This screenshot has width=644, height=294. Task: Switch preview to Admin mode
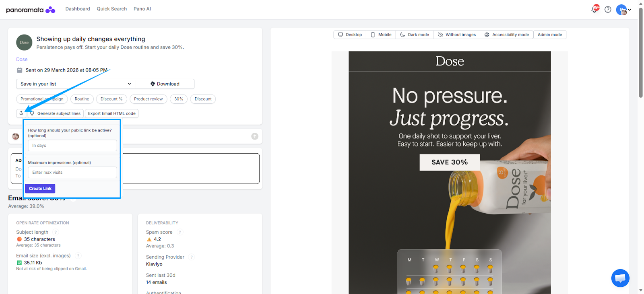[x=550, y=35]
